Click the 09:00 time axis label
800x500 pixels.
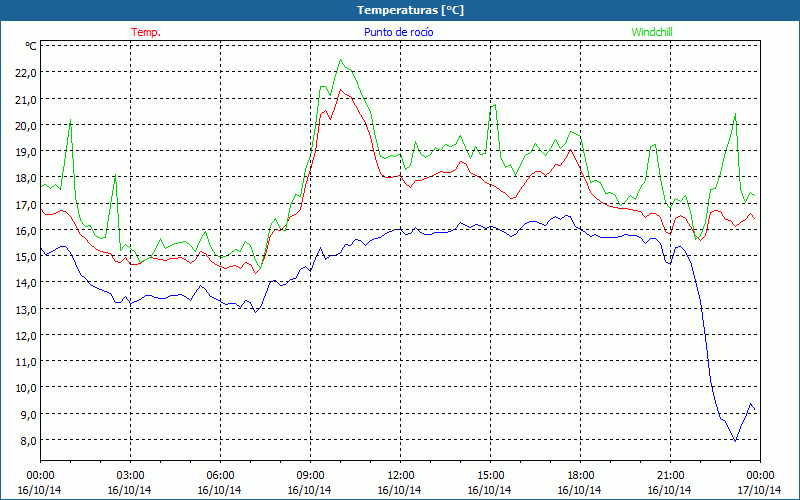click(x=310, y=476)
